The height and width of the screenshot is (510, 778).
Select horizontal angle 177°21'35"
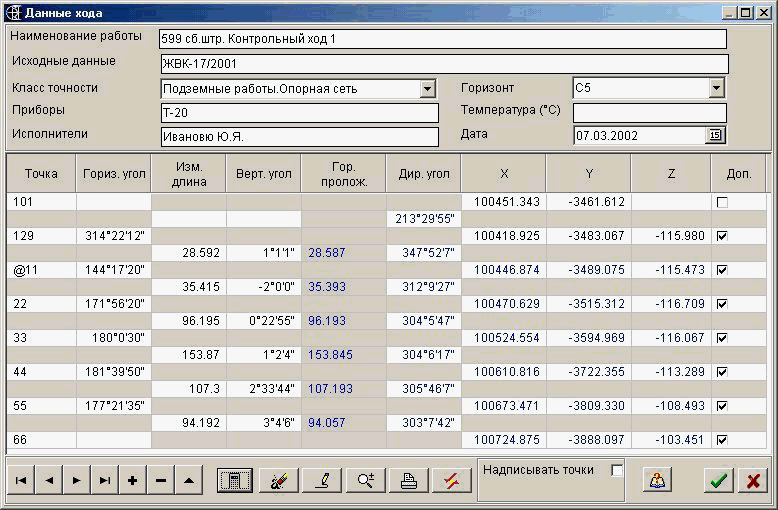tap(114, 406)
